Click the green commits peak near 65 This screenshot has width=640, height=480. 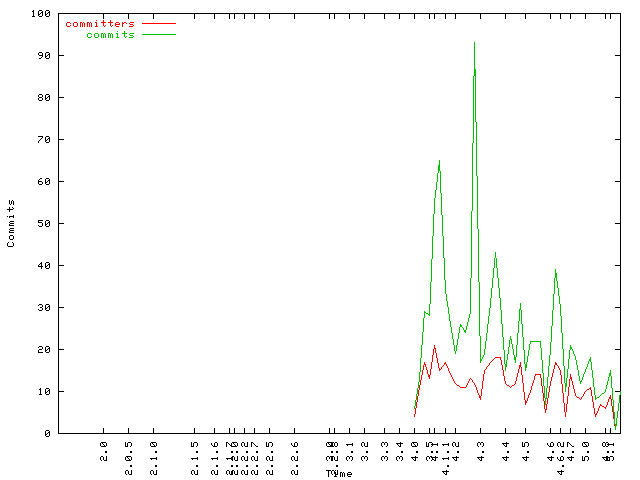click(x=439, y=161)
